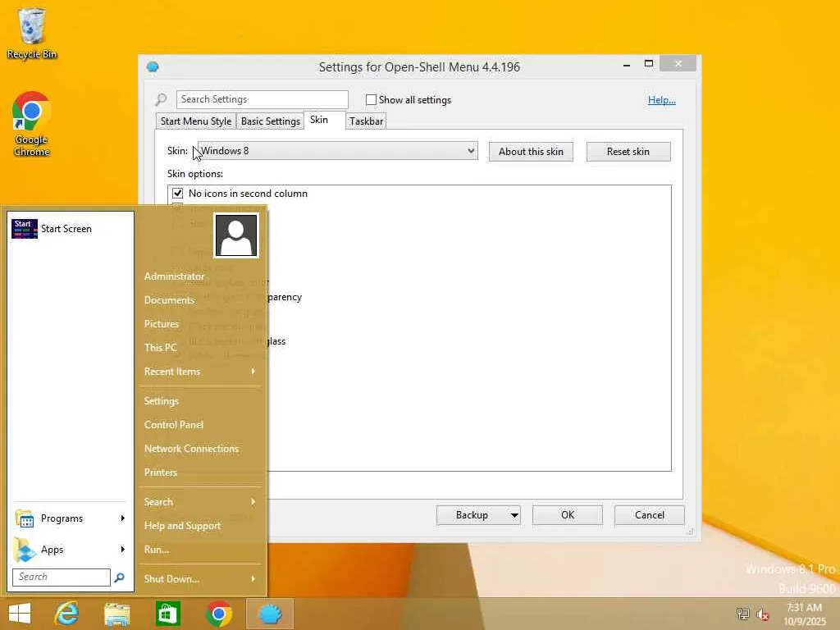Expand the Programs submenu arrow

123,518
